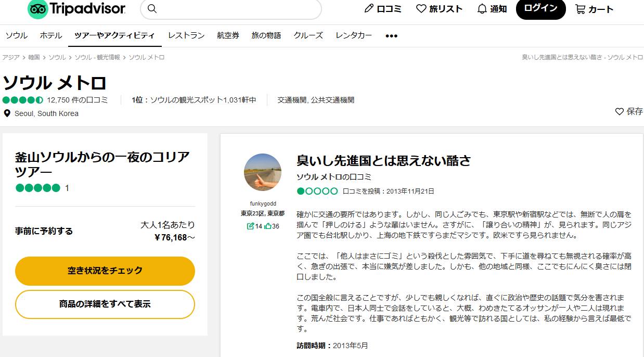
Task: Select the レンタカー navigation tab
Action: pos(354,35)
